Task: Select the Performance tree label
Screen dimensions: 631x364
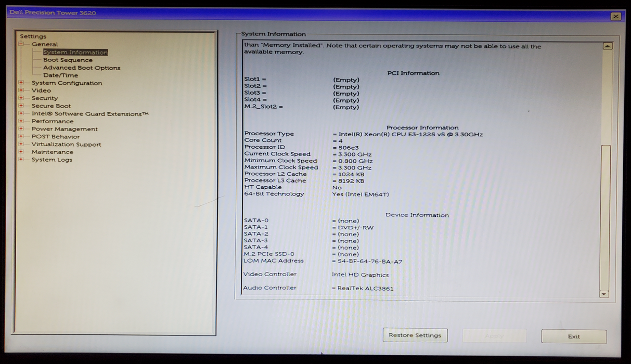Action: 53,121
